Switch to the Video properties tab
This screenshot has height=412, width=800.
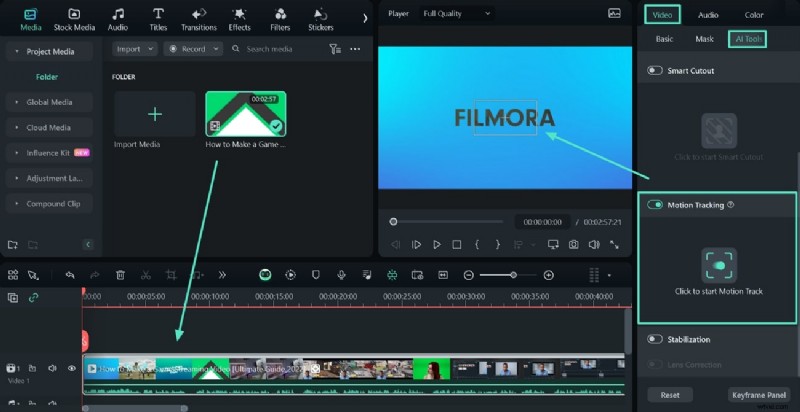[662, 15]
